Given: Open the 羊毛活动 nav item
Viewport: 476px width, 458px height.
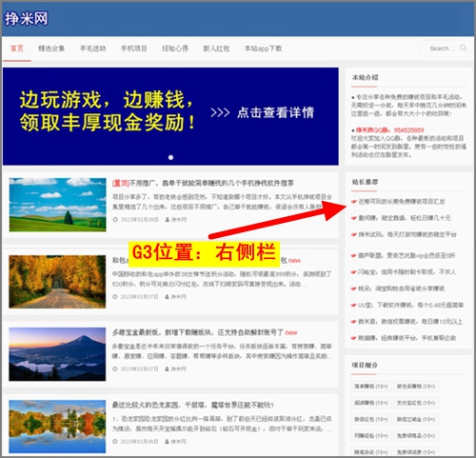Looking at the screenshot, I should click(92, 49).
